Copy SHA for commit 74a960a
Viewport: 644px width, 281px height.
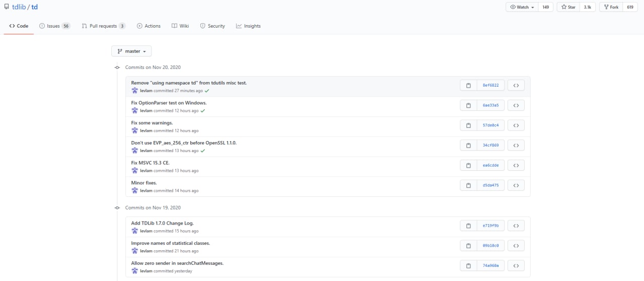[468, 265]
